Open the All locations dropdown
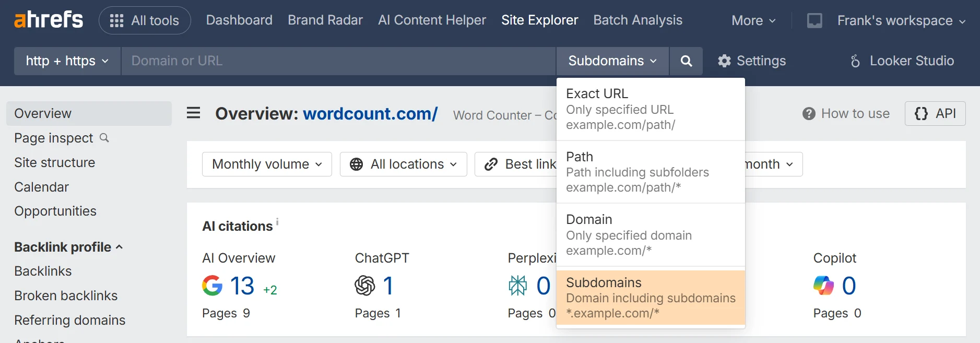Screen dimensions: 980x343 (403, 164)
